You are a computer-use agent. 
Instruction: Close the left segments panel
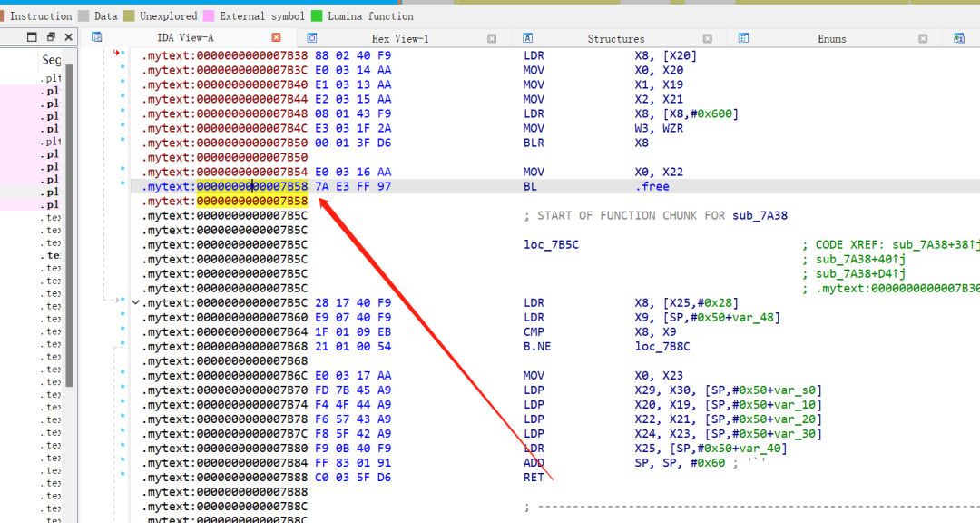point(69,37)
